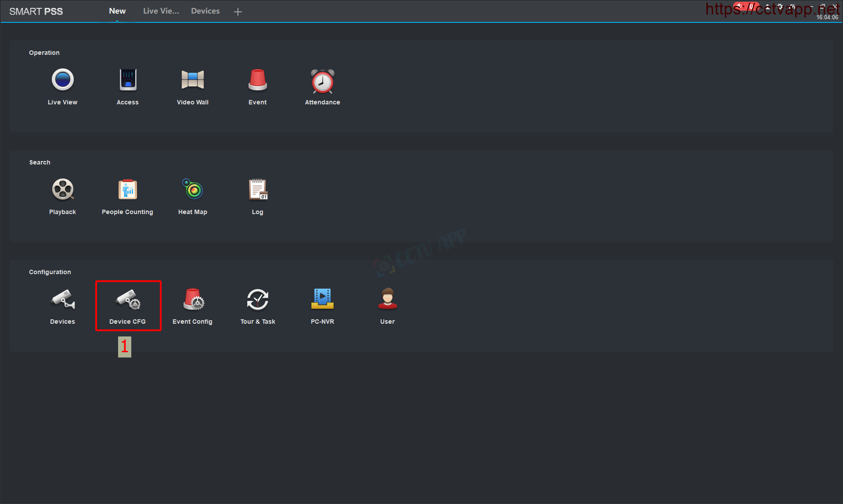Image resolution: width=843 pixels, height=504 pixels.
Task: Open system settings gear in title bar
Action: 780,7
